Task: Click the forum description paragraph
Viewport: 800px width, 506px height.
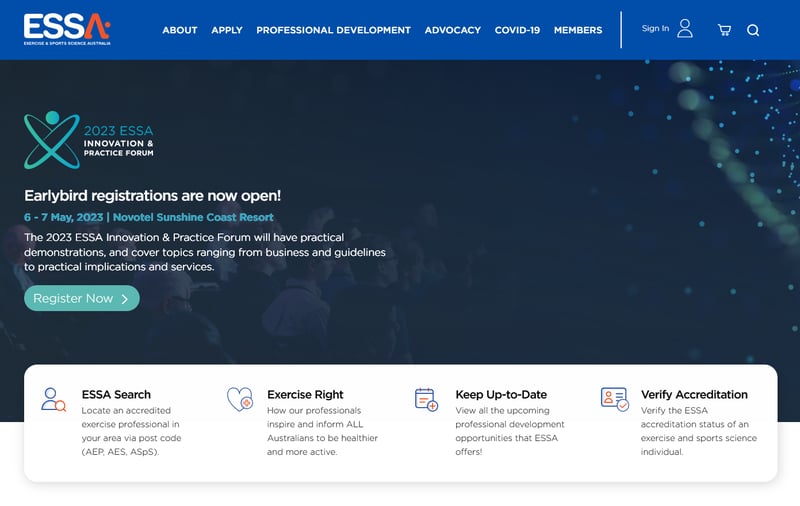Action: [x=205, y=252]
